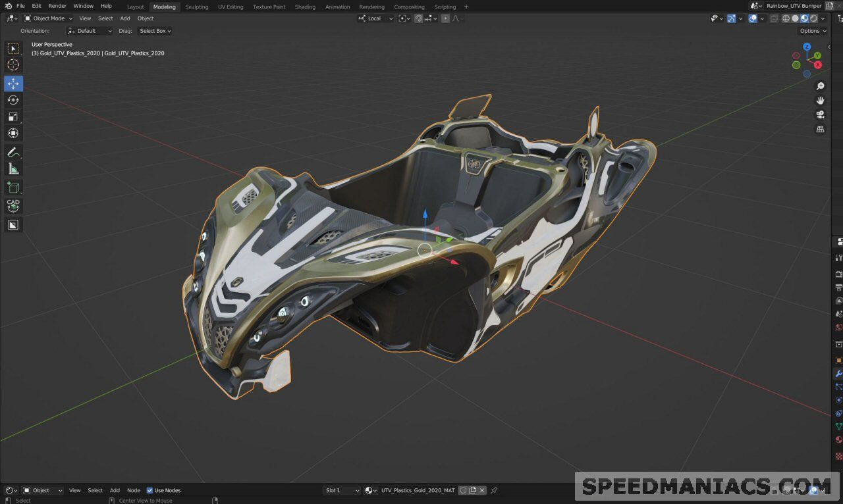
Task: Click the zoom magnifier in the viewport
Action: pos(821,86)
